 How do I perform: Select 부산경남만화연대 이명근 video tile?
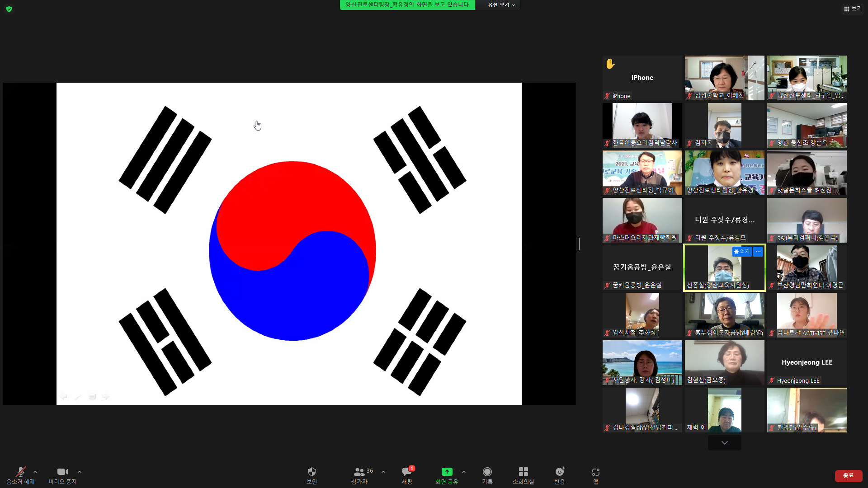pyautogui.click(x=807, y=267)
